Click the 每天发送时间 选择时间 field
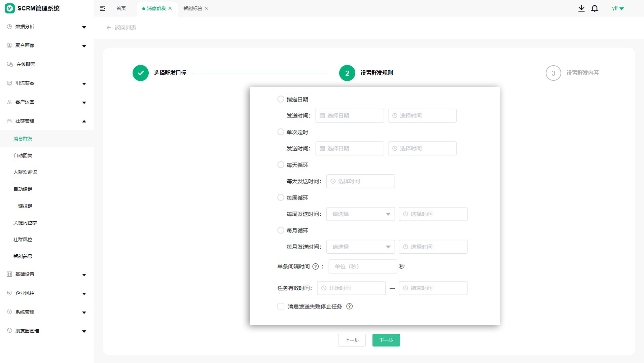 (360, 181)
